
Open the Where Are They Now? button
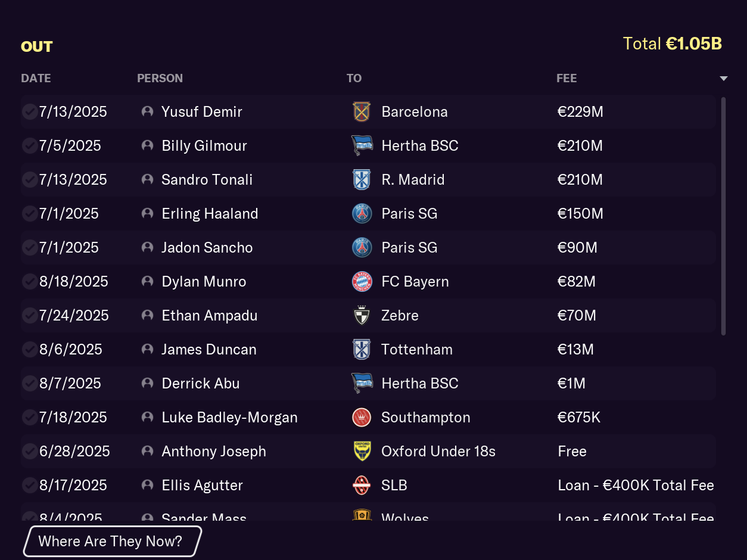coord(111,542)
